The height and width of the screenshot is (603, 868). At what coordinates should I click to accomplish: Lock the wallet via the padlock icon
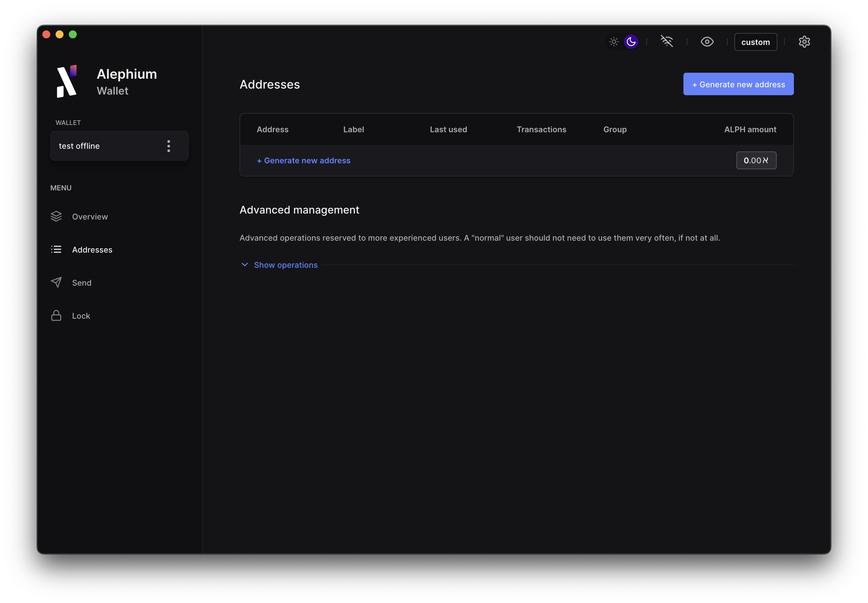[x=81, y=315]
